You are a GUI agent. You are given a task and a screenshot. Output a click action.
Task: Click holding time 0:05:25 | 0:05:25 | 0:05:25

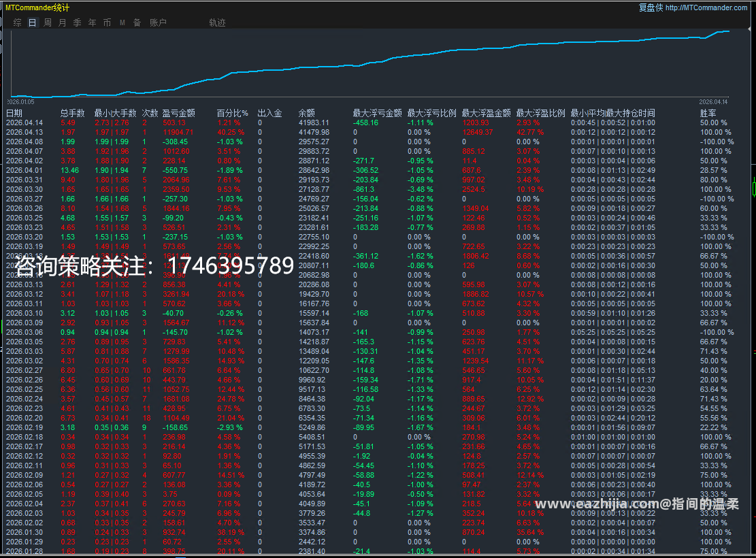pyautogui.click(x=613, y=332)
